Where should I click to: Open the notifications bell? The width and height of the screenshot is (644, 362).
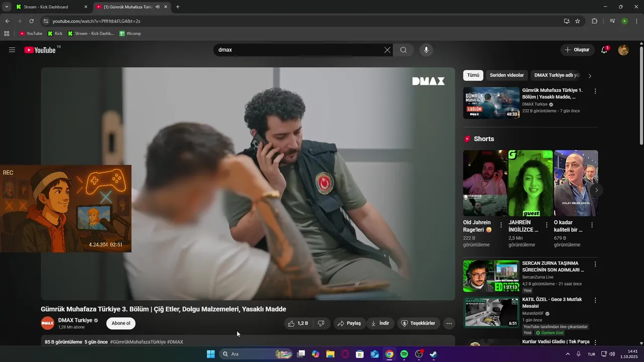point(604,50)
